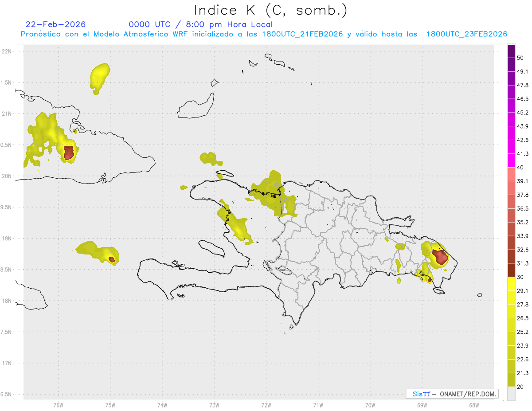Click the "71W" longitude label
The width and height of the screenshot is (532, 411).
(x=318, y=405)
